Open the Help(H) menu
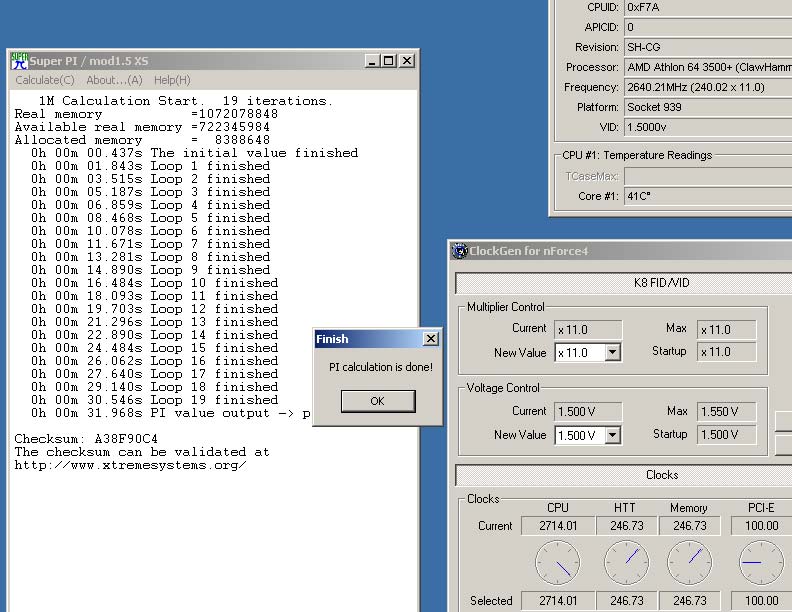Screen dimensions: 792x612 tap(172, 80)
